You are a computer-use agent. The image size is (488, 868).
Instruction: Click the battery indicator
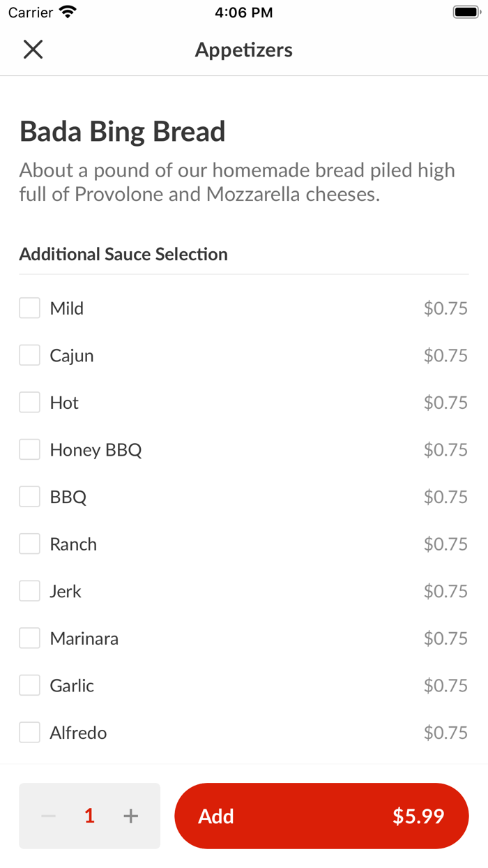click(x=464, y=11)
